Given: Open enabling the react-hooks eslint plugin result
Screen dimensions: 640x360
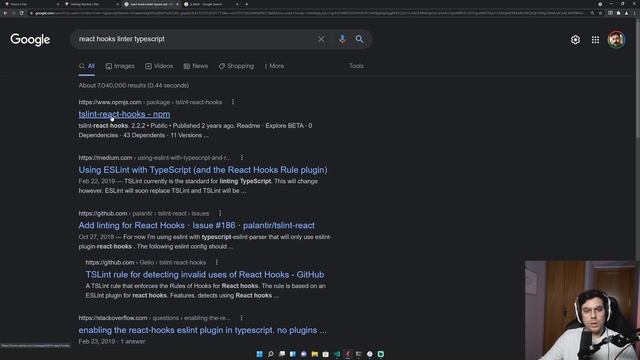Looking at the screenshot, I should [202, 330].
